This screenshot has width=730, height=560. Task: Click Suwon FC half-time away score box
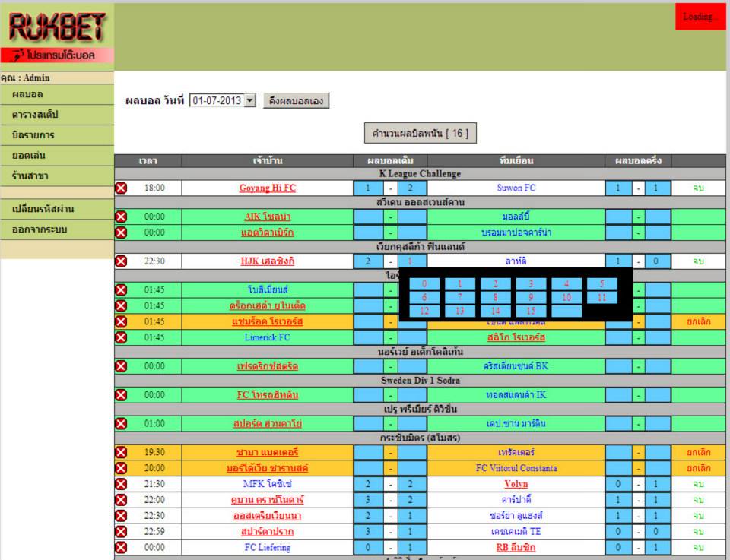pos(657,188)
